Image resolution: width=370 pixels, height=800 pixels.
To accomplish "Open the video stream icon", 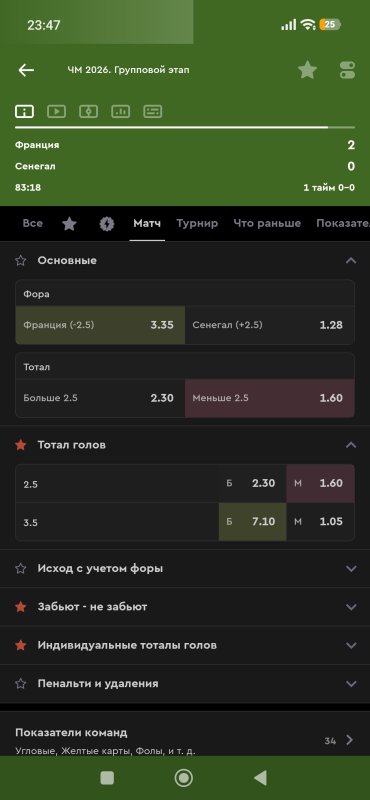I will click(56, 111).
